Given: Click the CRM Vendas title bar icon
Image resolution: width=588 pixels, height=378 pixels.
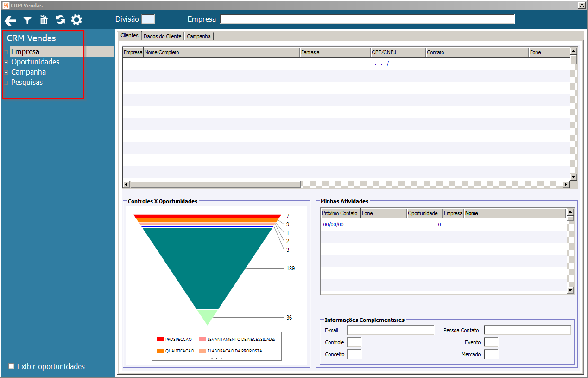Looking at the screenshot, I should tap(6, 5).
